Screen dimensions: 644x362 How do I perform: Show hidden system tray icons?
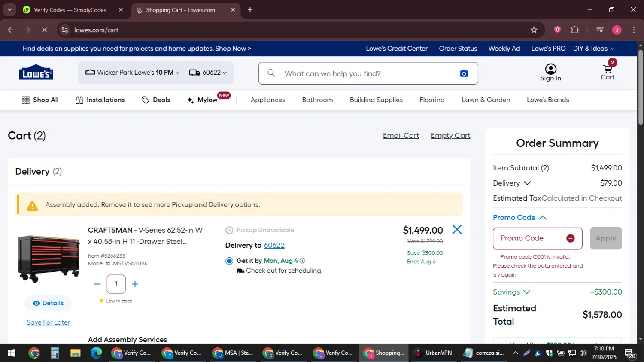tap(515, 353)
